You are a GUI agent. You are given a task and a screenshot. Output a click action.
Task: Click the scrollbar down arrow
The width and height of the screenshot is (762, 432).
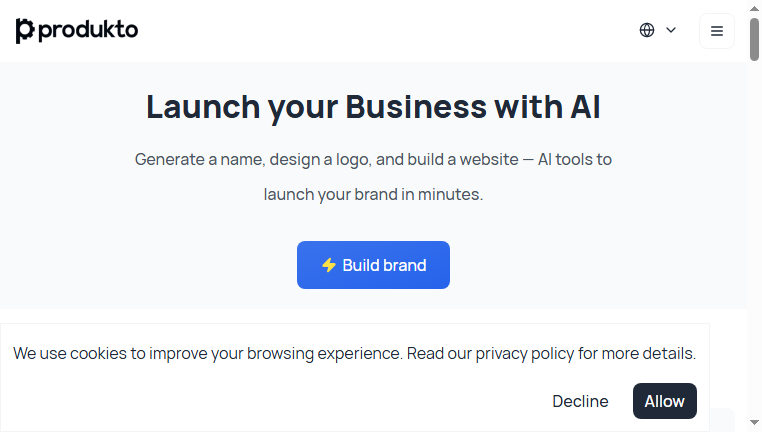point(754,423)
